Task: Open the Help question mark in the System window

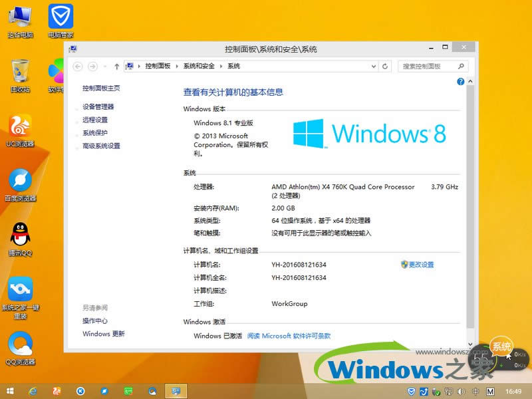Action: coord(460,81)
